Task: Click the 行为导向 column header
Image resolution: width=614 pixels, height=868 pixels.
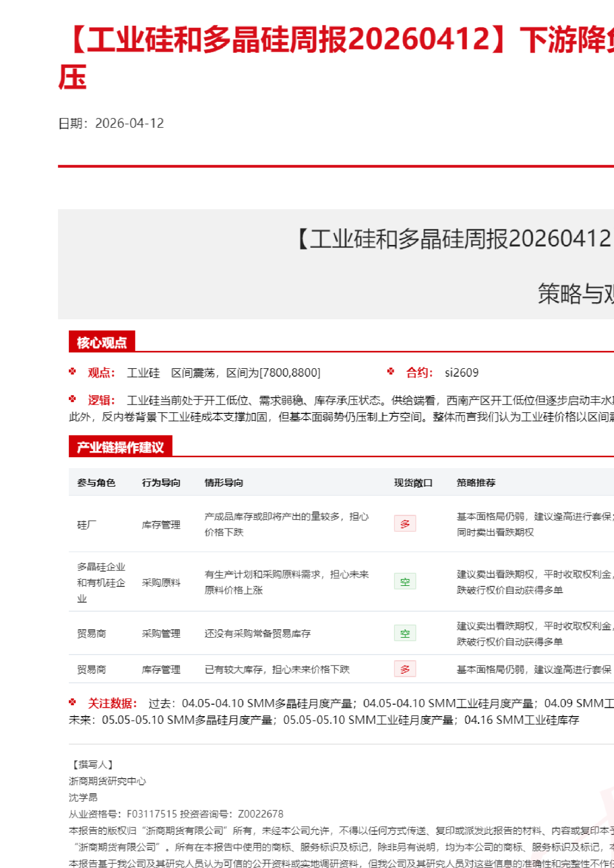Action: coord(161,483)
